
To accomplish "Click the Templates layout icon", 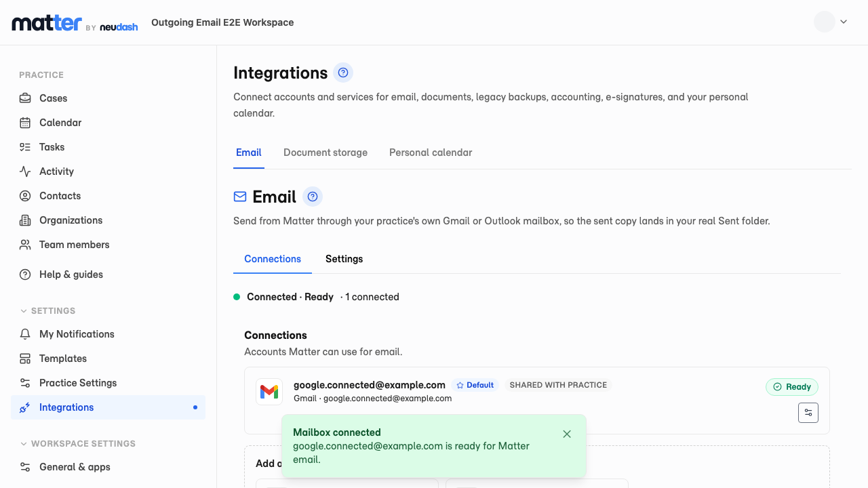I will pyautogui.click(x=25, y=359).
